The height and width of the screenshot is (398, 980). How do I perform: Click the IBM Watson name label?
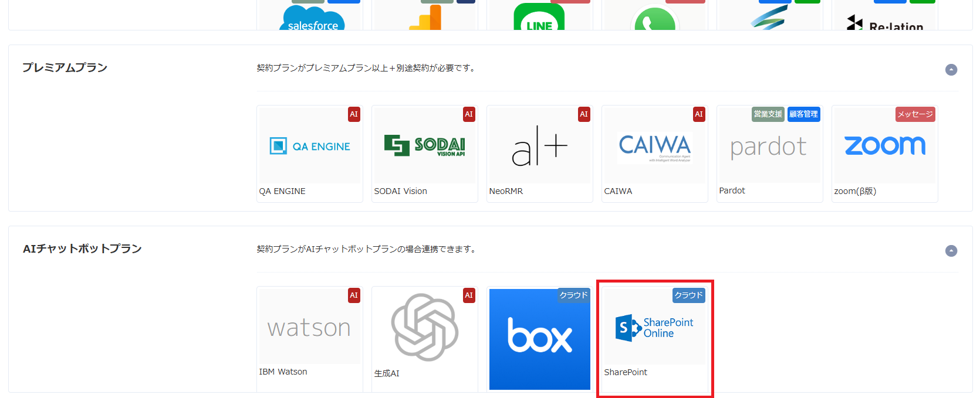click(283, 372)
